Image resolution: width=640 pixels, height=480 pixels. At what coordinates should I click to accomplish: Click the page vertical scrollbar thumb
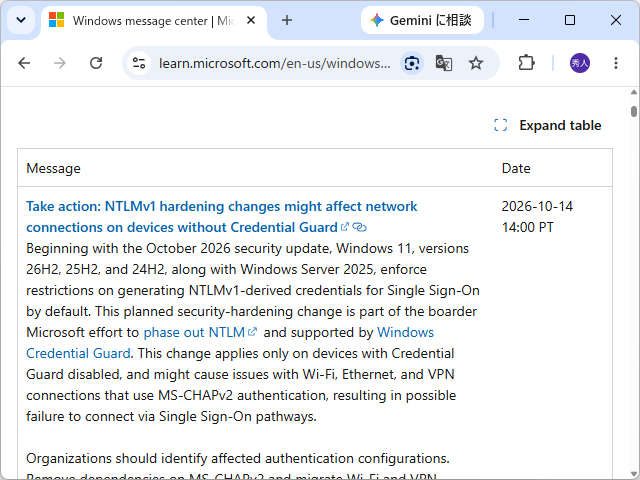click(633, 111)
